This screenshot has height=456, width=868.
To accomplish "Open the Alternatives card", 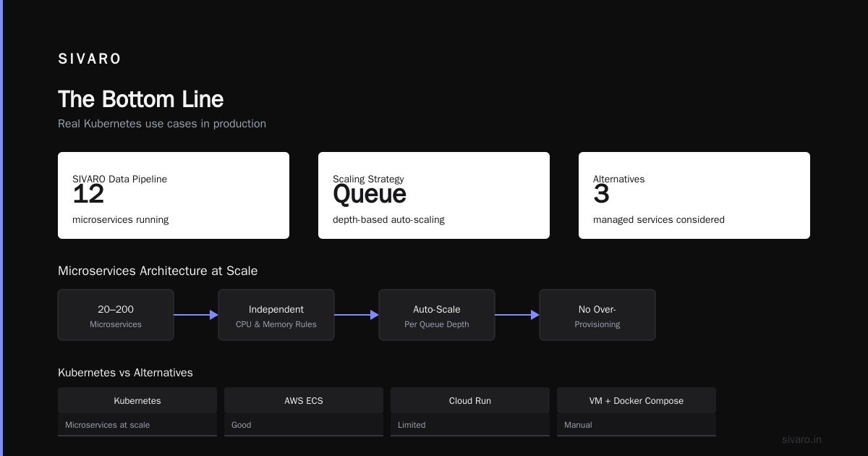I will tap(694, 195).
